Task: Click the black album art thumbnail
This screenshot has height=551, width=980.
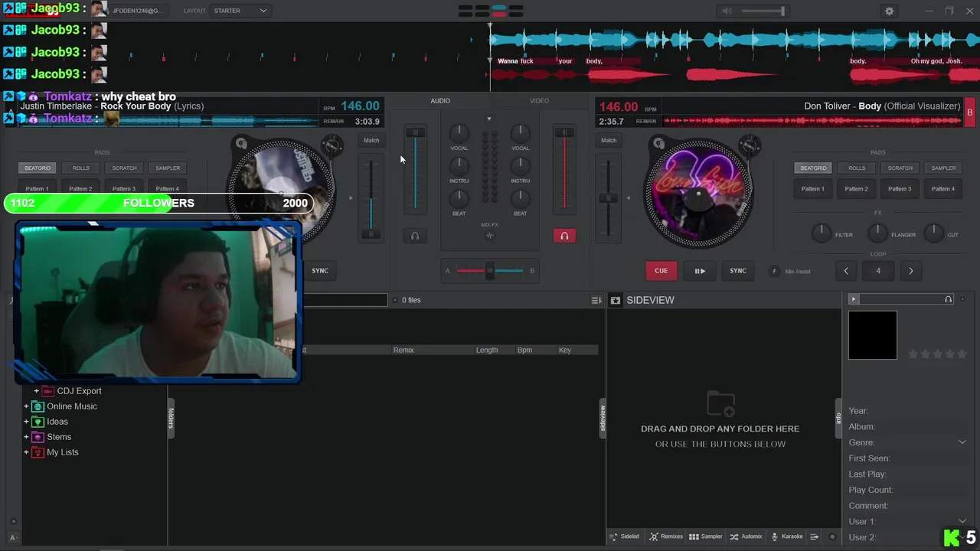Action: coord(872,335)
